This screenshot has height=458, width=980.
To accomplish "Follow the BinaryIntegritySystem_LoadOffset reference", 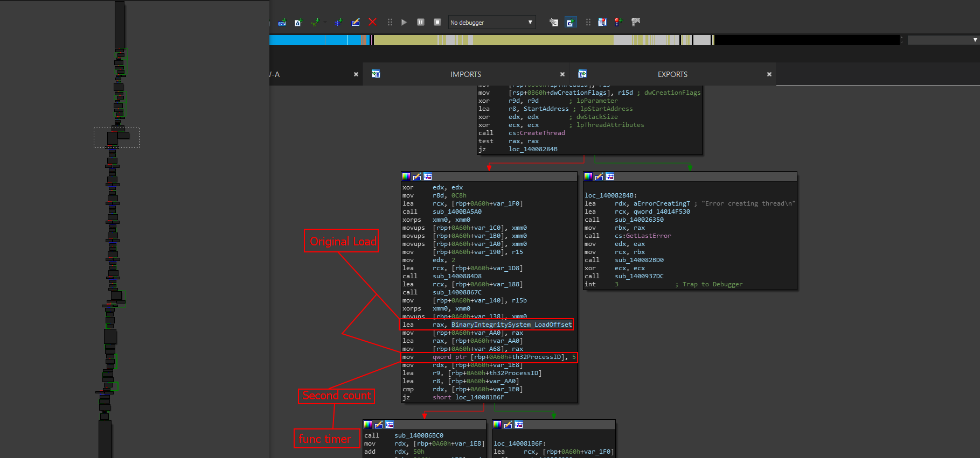I will click(511, 325).
